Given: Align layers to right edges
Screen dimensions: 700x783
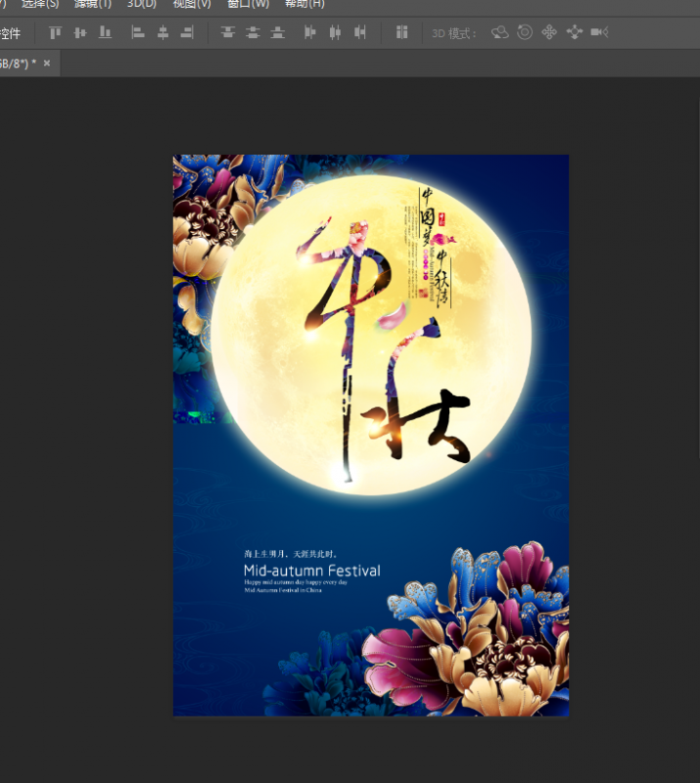Looking at the screenshot, I should tap(187, 33).
